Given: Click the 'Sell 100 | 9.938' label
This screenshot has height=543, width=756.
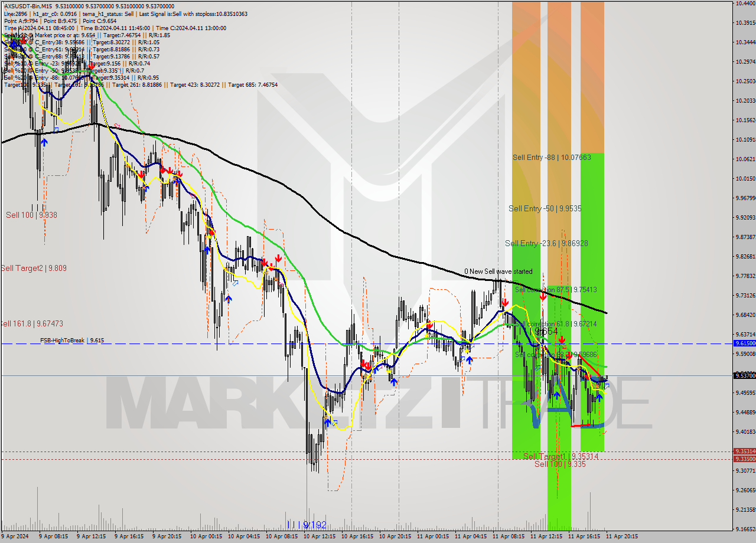Looking at the screenshot, I should pos(32,215).
